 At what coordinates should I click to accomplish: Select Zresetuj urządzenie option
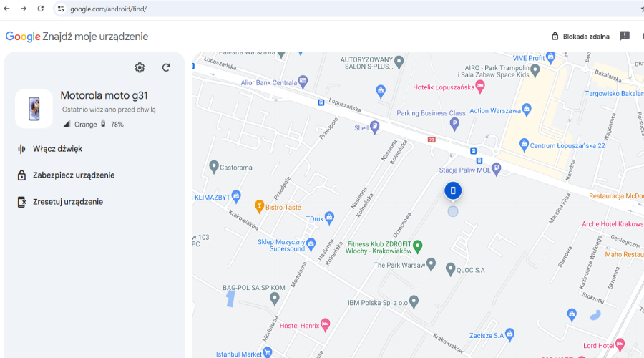(67, 202)
